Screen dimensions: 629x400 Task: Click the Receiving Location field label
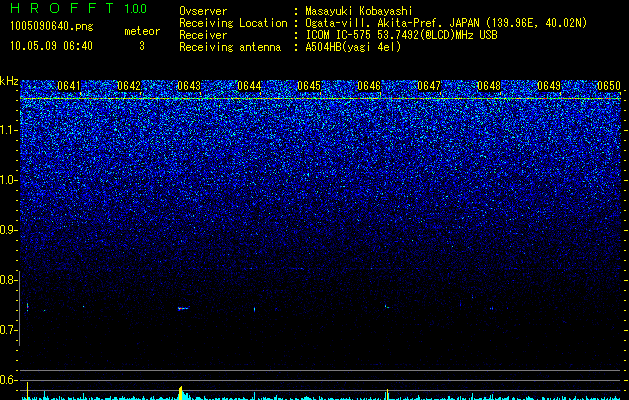[x=233, y=23]
